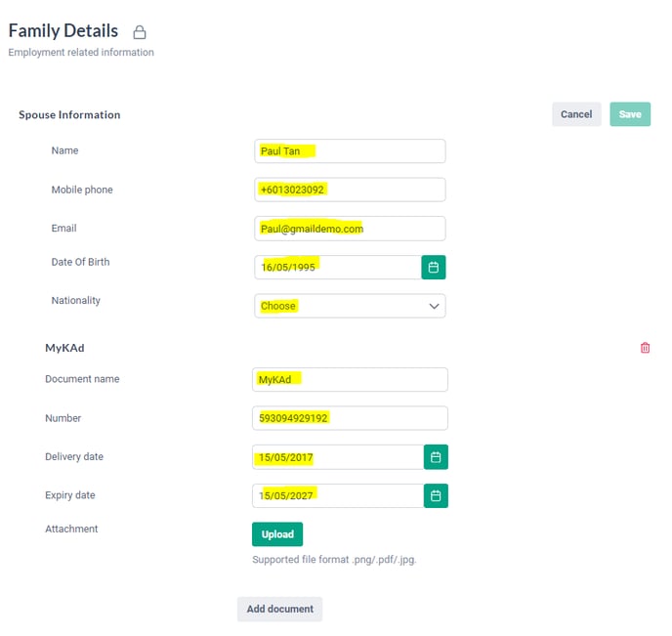Focus the spouse Name field
The width and height of the screenshot is (672, 636).
350,151
